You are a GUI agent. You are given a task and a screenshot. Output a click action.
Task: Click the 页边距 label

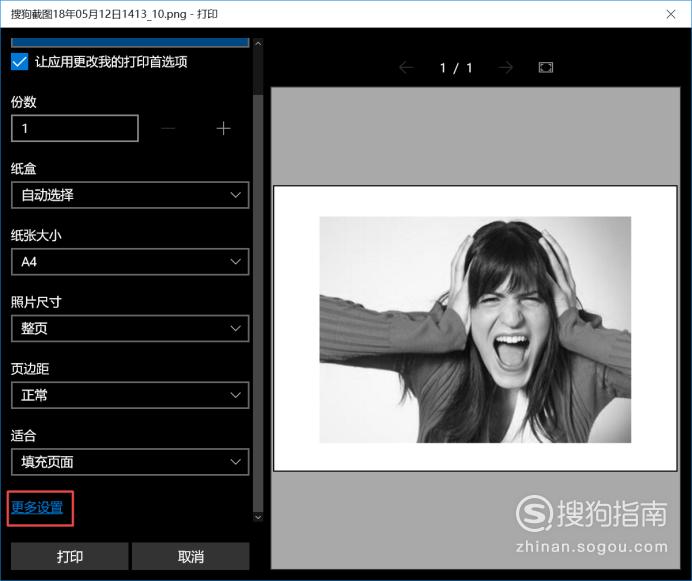[30, 369]
